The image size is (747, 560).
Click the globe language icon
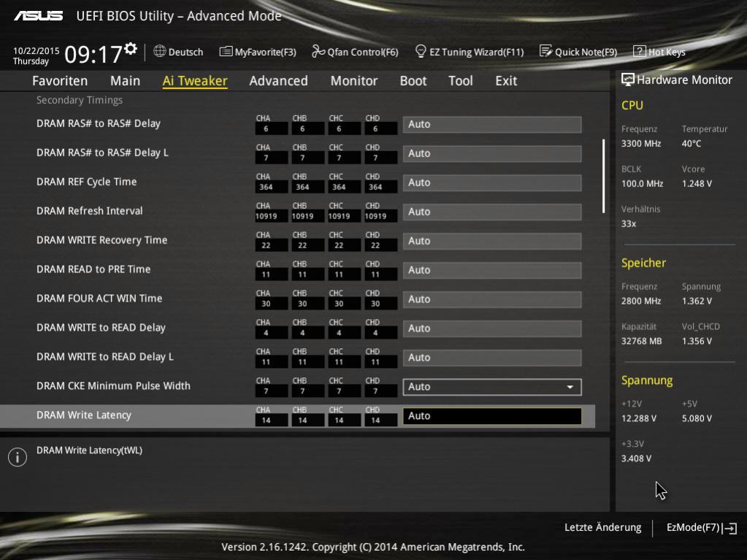click(x=160, y=51)
